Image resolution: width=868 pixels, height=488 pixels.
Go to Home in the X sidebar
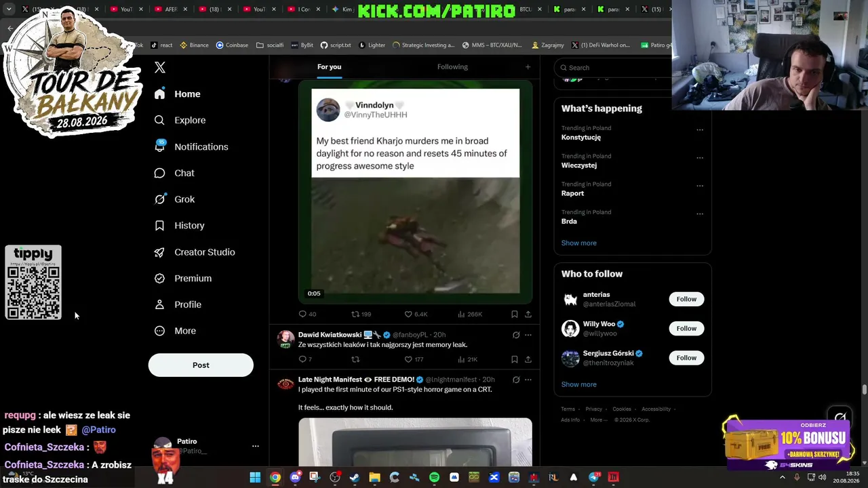tap(177, 94)
